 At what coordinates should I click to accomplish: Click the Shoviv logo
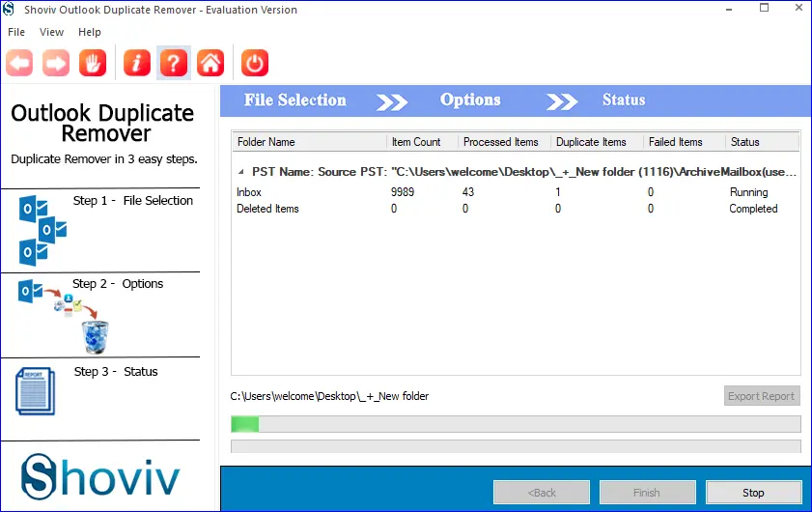click(x=100, y=477)
